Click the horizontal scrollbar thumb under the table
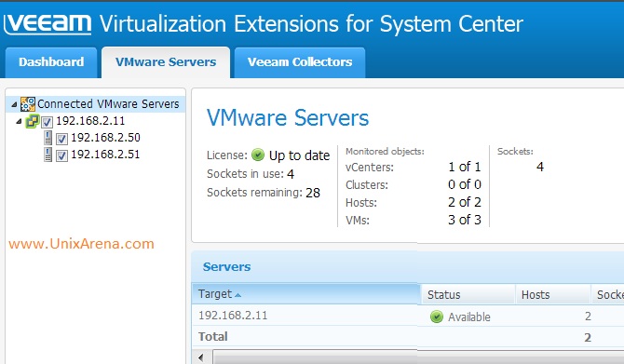 pyautogui.click(x=418, y=357)
